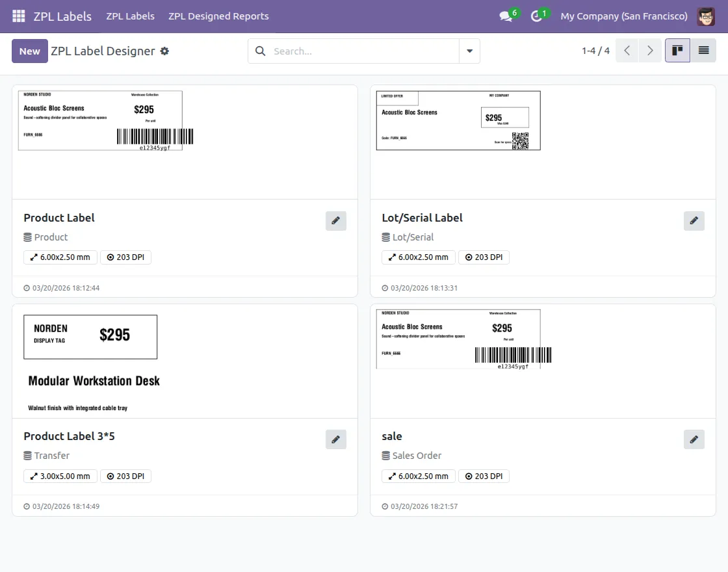
Task: Click the clock icon beside 03/20/2026 18:21:57
Action: pyautogui.click(x=385, y=506)
